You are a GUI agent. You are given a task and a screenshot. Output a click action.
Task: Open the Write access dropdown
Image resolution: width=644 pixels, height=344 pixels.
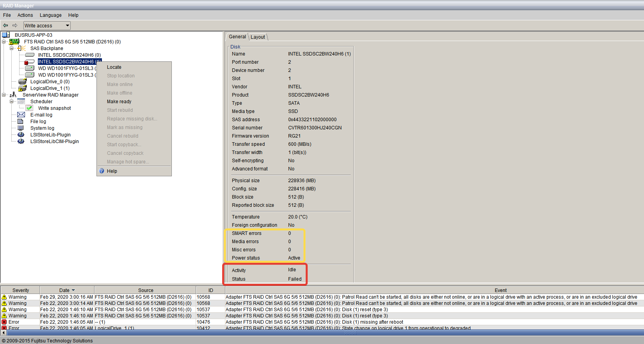click(x=67, y=26)
